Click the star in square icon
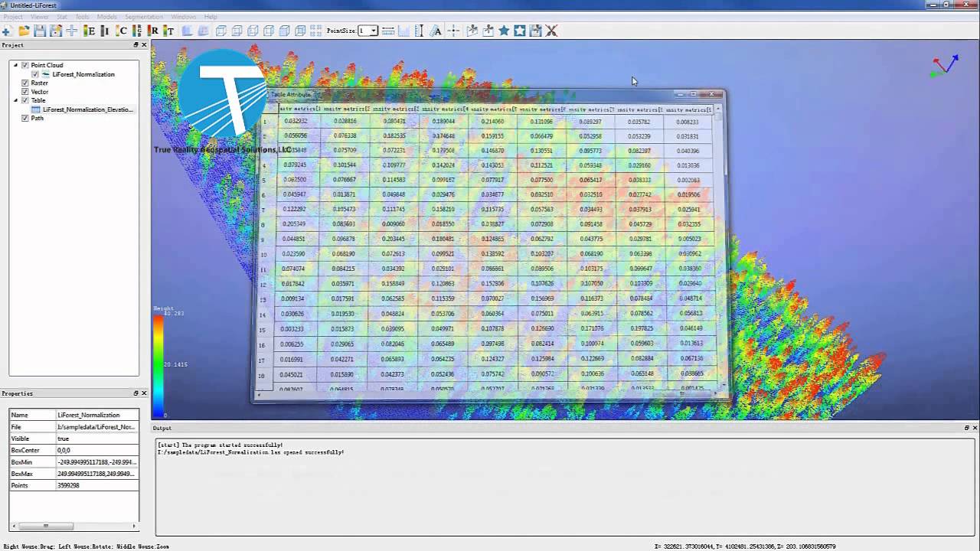Screen dimensions: 980x551 pos(520,31)
